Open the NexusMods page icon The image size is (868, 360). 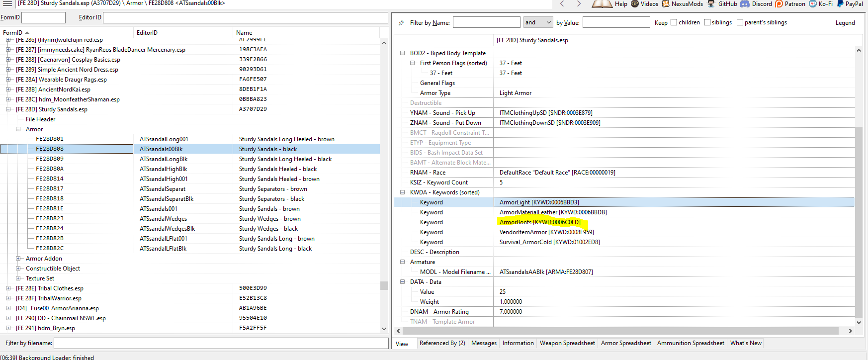(666, 3)
